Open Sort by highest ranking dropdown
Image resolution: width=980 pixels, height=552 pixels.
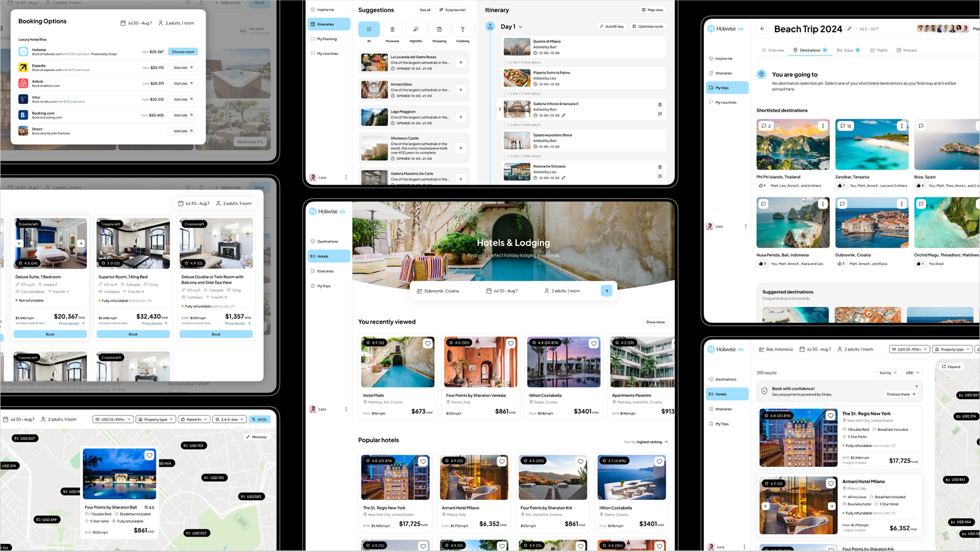[646, 442]
